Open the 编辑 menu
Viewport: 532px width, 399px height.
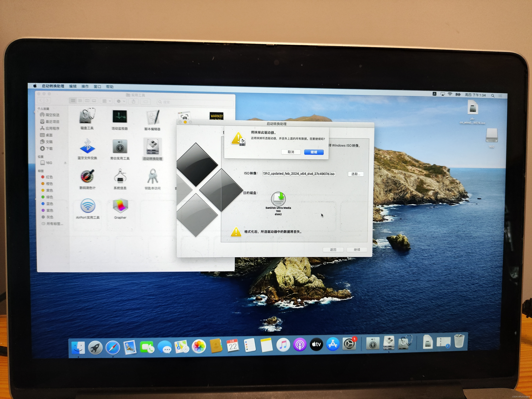pos(73,86)
